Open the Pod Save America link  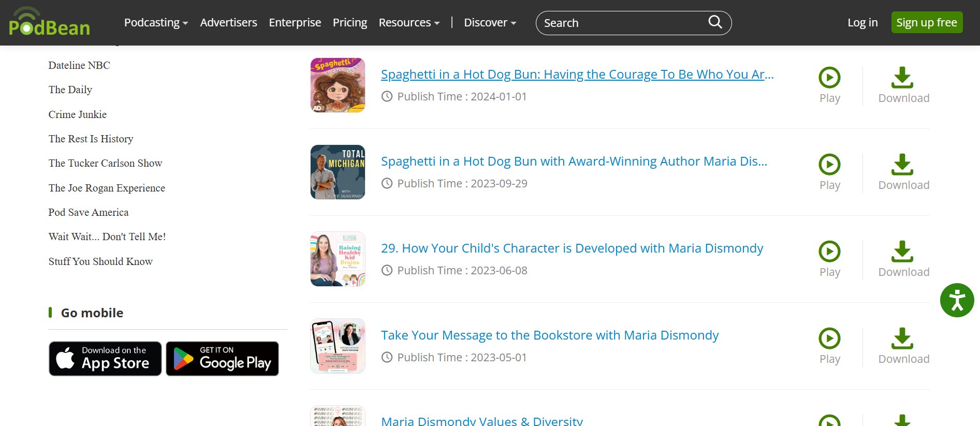(x=89, y=212)
